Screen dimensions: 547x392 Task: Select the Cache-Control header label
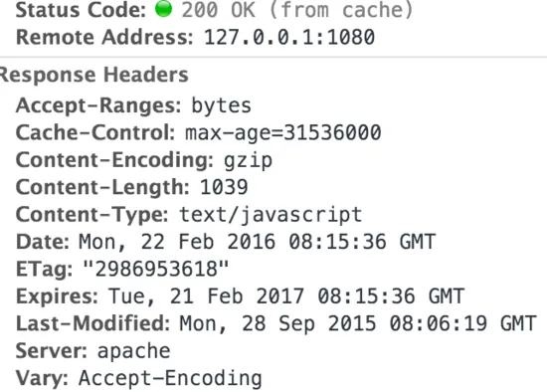point(95,132)
